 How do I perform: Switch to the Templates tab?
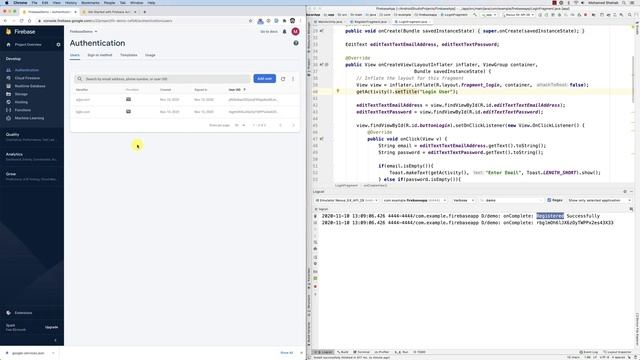pos(129,55)
